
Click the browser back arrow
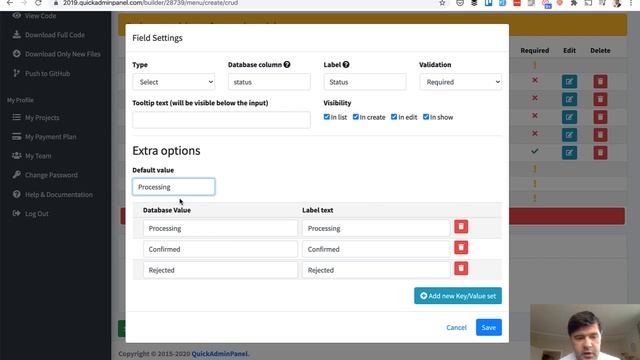click(x=10, y=3)
